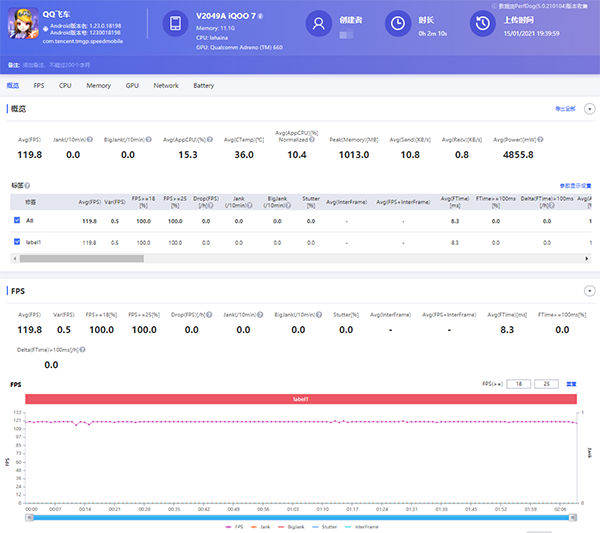Click the FPS threshold field showing 18
This screenshot has height=533, width=600.
pyautogui.click(x=520, y=383)
